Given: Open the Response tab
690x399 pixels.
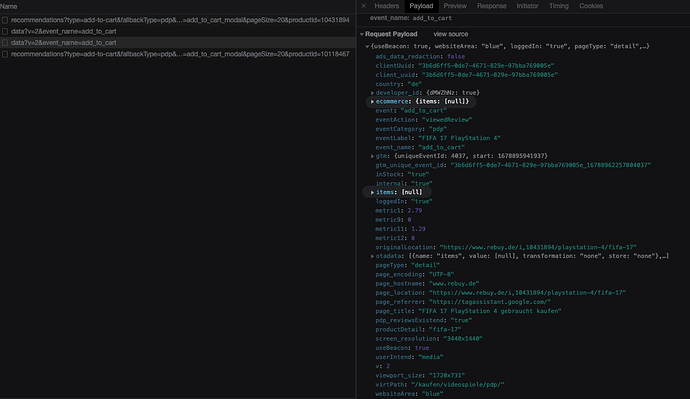Looking at the screenshot, I should (x=492, y=6).
